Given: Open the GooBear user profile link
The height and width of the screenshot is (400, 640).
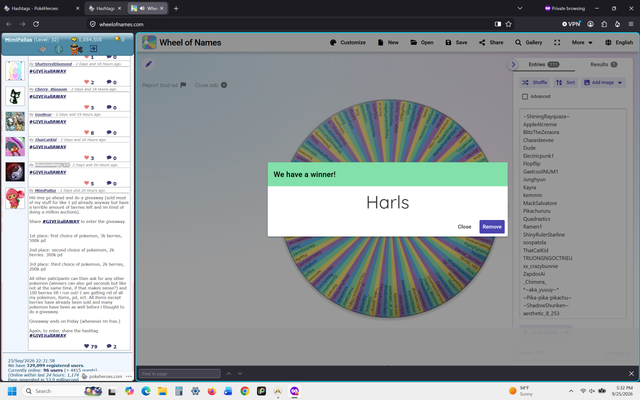Looking at the screenshot, I should [43, 115].
